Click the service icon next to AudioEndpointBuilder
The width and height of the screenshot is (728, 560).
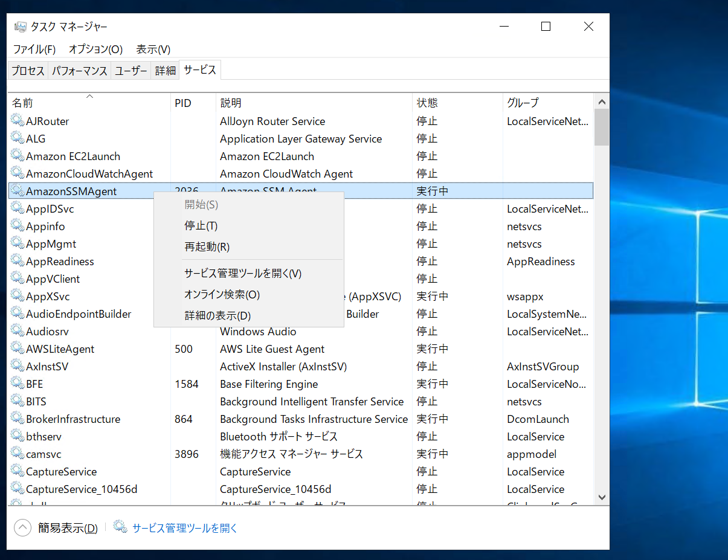pyautogui.click(x=18, y=314)
